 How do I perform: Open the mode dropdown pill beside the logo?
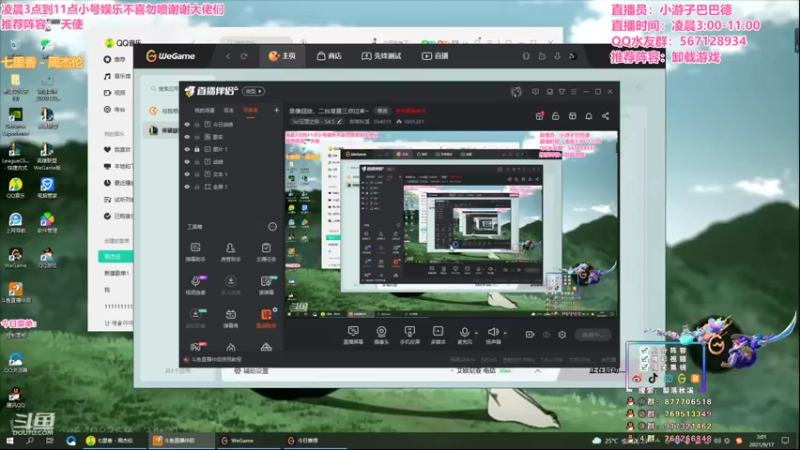[x=254, y=91]
